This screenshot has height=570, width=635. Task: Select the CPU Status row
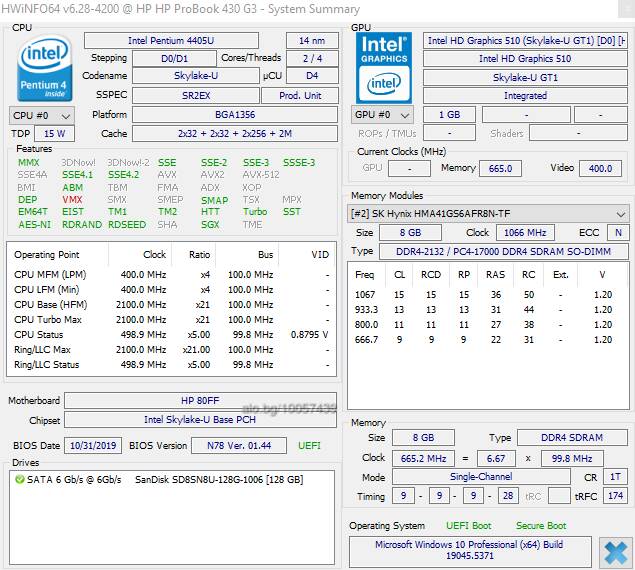click(171, 335)
